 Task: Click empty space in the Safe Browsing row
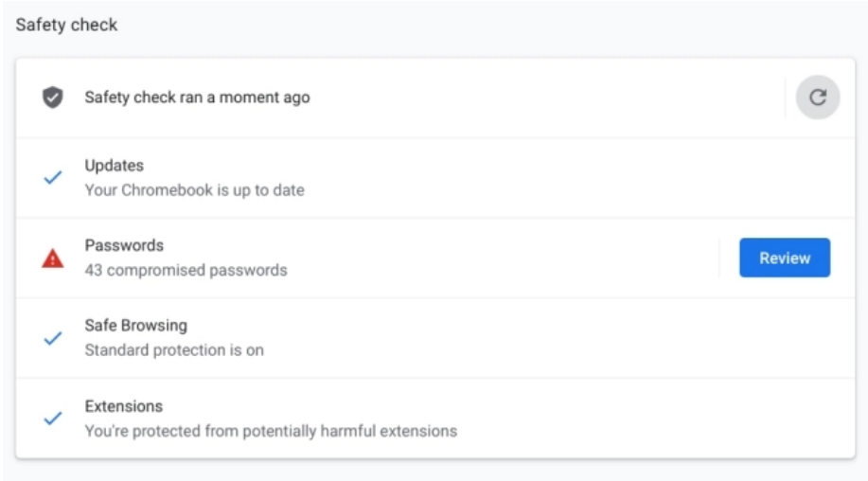click(554, 338)
